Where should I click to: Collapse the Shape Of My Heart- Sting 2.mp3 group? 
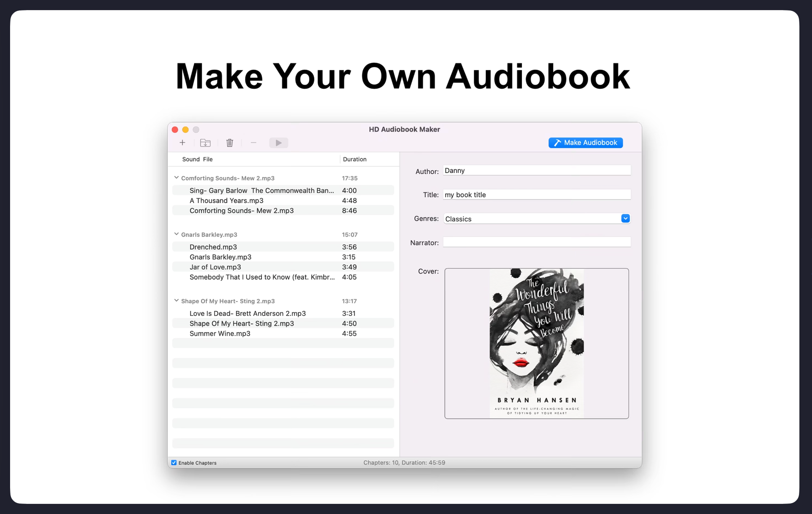coord(177,301)
